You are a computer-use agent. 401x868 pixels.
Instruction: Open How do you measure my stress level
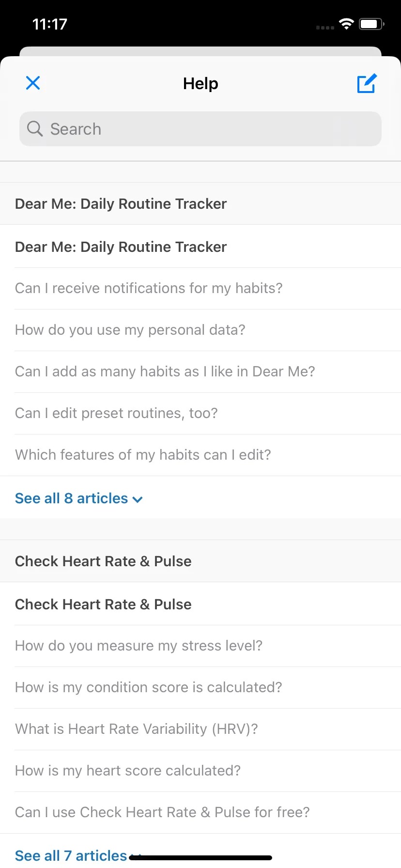200,646
